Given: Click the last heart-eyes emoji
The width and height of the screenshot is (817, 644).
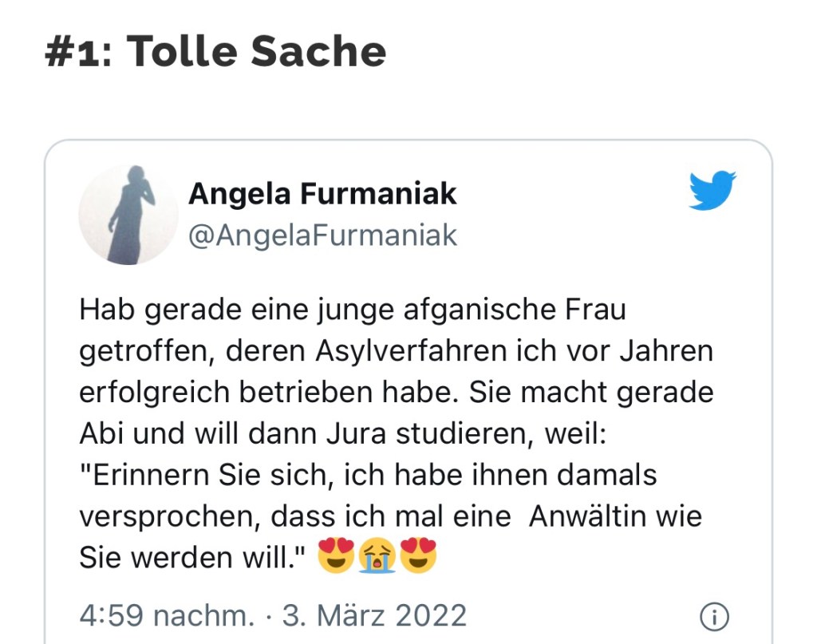Looking at the screenshot, I should click(419, 557).
